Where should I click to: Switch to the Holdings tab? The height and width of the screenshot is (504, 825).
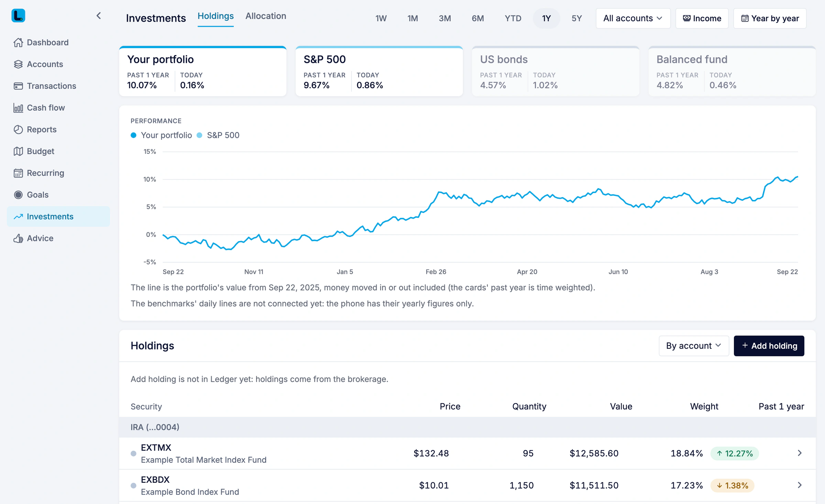pos(216,16)
